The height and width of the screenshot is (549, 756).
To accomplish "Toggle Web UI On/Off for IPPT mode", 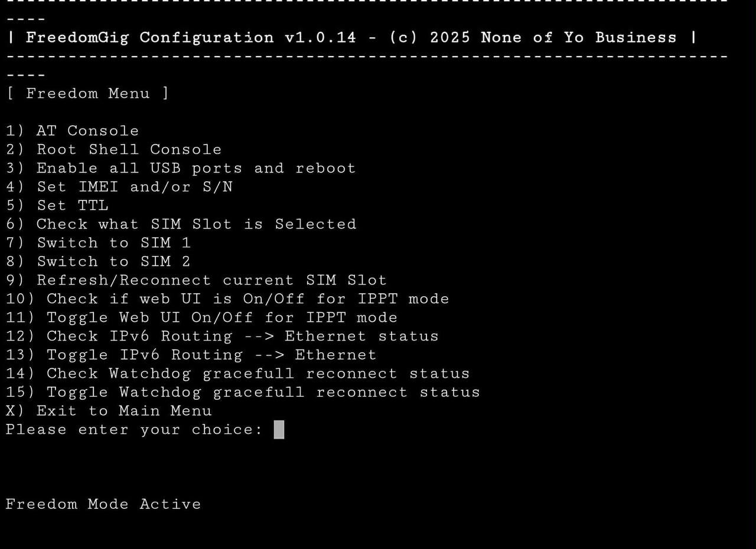I will tap(201, 318).
